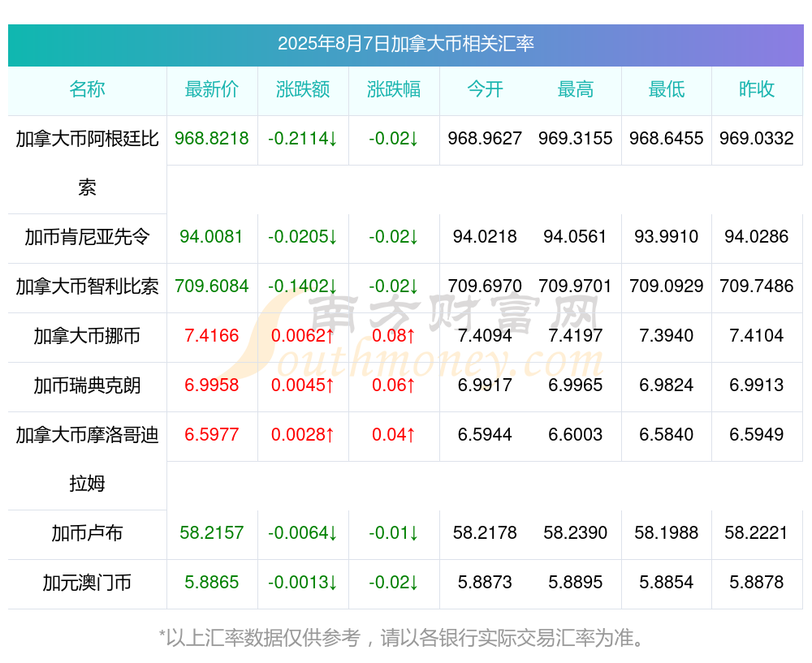812x663 pixels.
Task: Click the 今开 column header
Action: (x=485, y=89)
